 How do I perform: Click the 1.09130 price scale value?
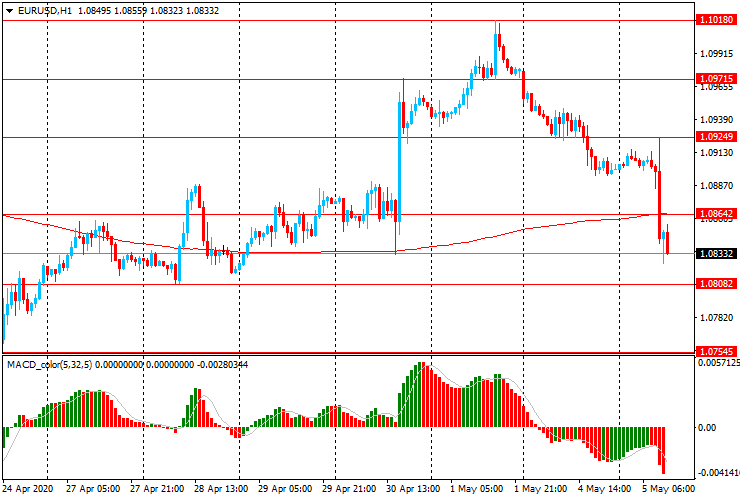[x=717, y=153]
